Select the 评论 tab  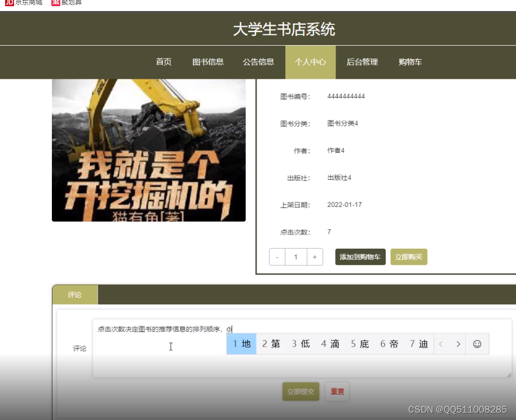(74, 295)
